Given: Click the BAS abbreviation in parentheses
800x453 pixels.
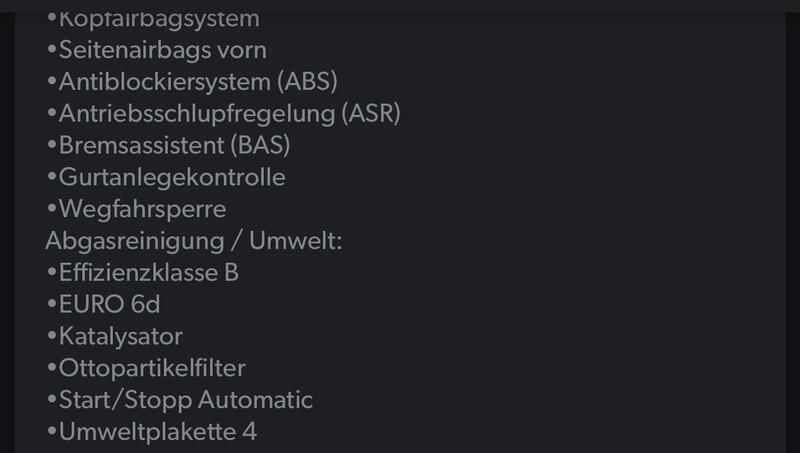Looking at the screenshot, I should click(x=260, y=145).
